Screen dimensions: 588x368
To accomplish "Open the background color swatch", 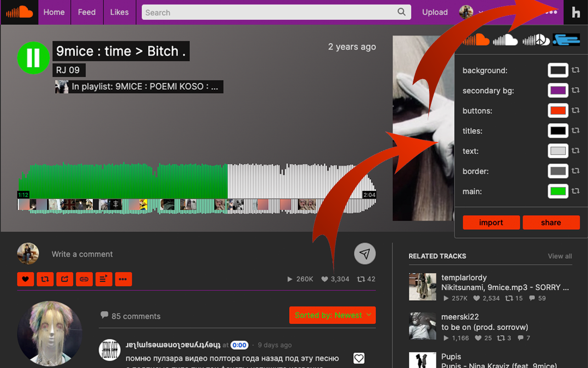I will click(x=558, y=70).
